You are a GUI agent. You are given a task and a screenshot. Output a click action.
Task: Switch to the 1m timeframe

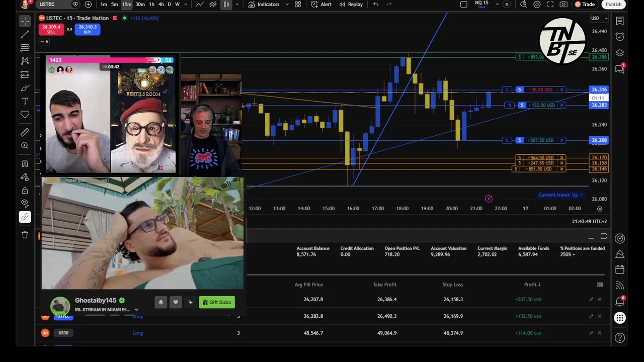(104, 5)
